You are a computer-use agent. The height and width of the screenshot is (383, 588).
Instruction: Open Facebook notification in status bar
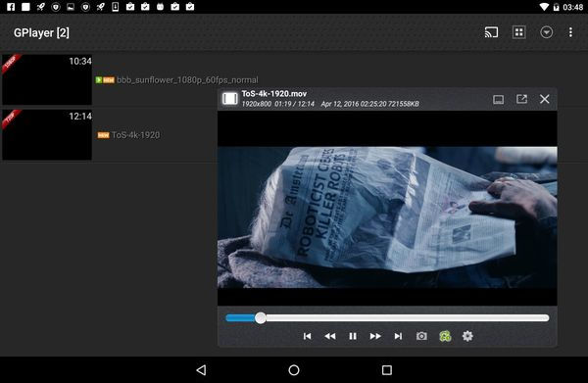[x=11, y=7]
